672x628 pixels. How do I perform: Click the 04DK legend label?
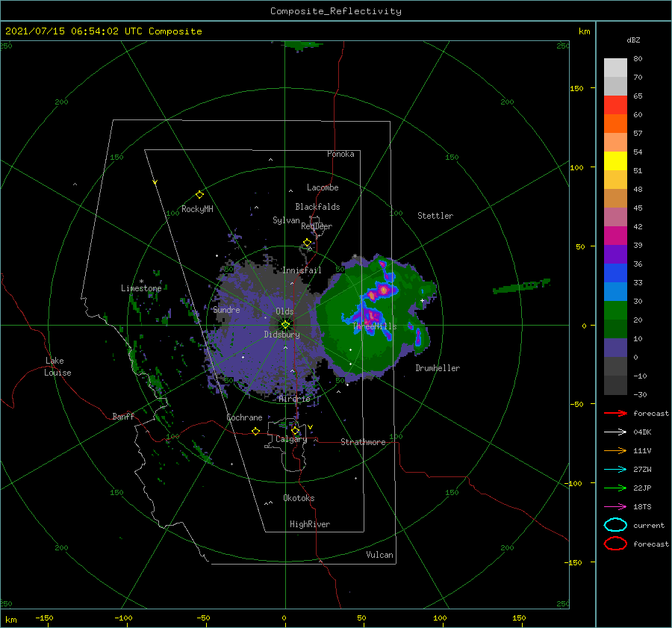pos(642,432)
